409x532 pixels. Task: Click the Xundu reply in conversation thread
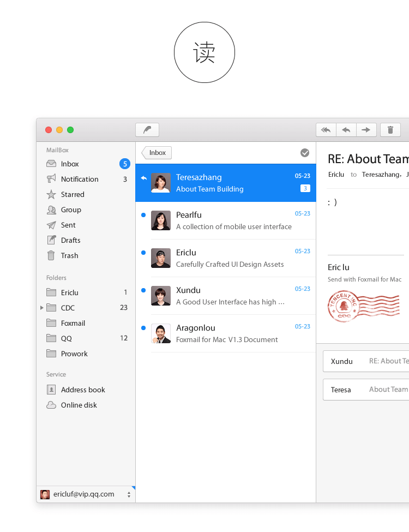coord(365,361)
